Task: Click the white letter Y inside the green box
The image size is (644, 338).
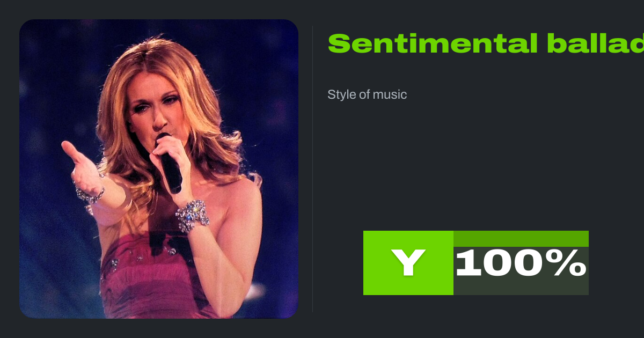Action: click(408, 263)
